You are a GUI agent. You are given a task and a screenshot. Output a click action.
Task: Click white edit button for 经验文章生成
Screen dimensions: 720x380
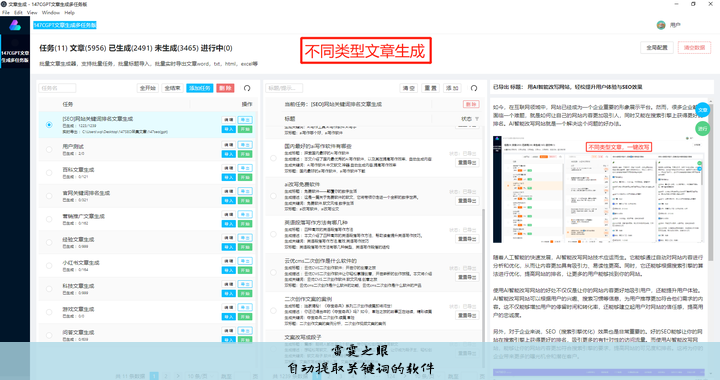(x=228, y=238)
